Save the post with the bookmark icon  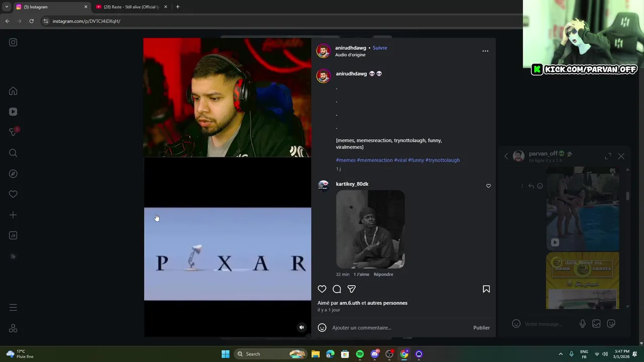486,289
